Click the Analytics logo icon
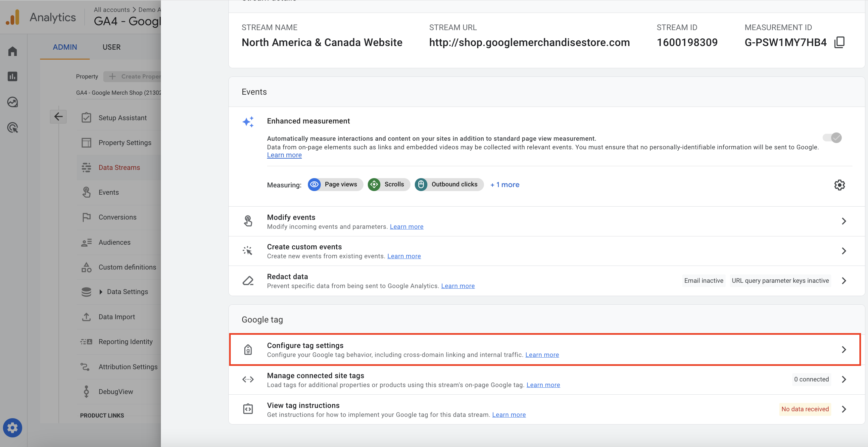This screenshot has height=447, width=868. [13, 17]
